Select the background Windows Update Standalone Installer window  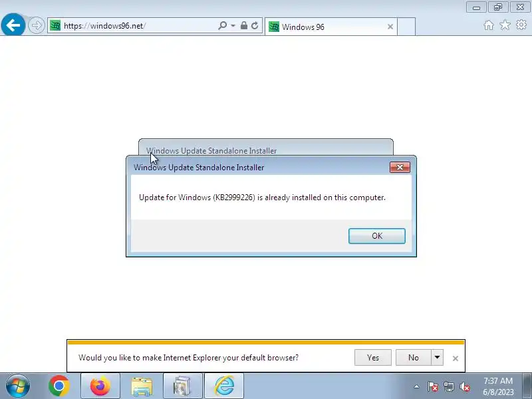tap(266, 148)
